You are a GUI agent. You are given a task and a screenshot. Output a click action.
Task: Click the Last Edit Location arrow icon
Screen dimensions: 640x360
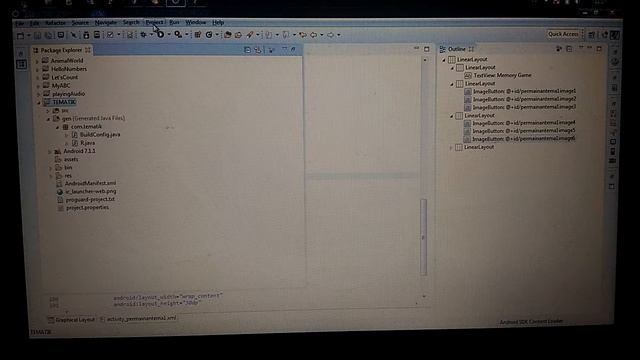pos(302,35)
